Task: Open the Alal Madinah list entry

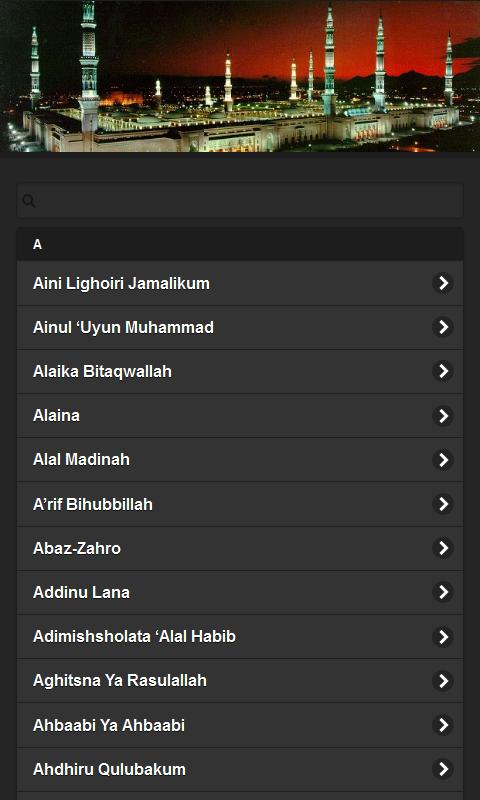Action: 240,460
